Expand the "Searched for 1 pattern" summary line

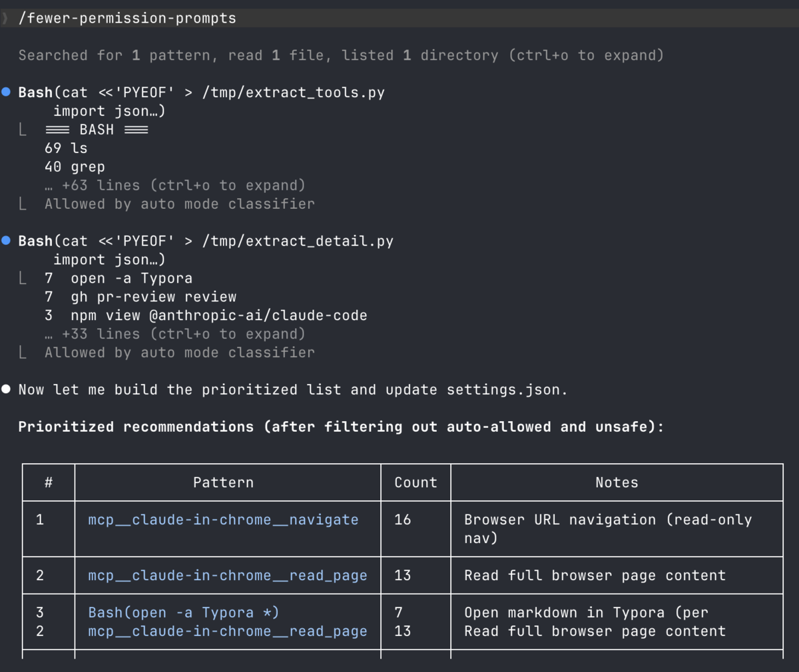pyautogui.click(x=341, y=55)
